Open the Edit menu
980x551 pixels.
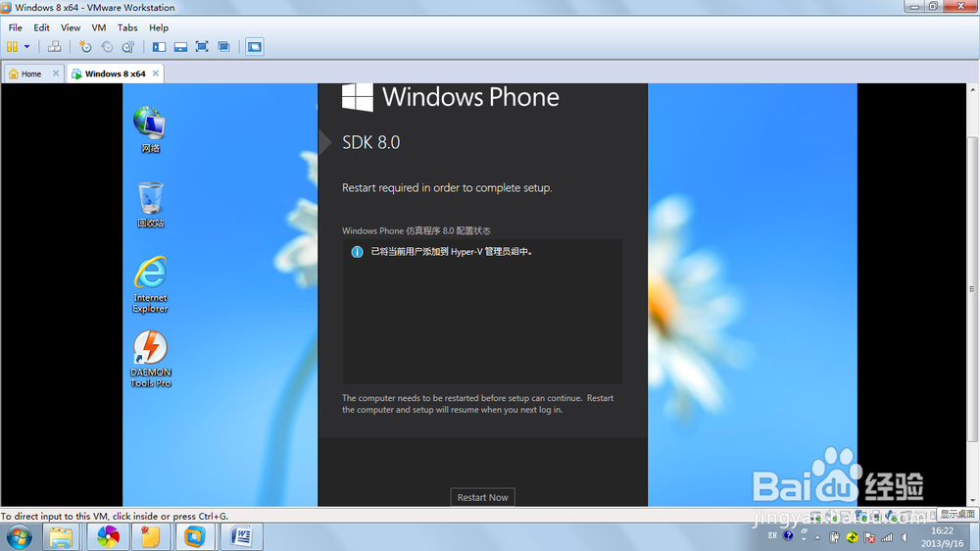click(41, 27)
